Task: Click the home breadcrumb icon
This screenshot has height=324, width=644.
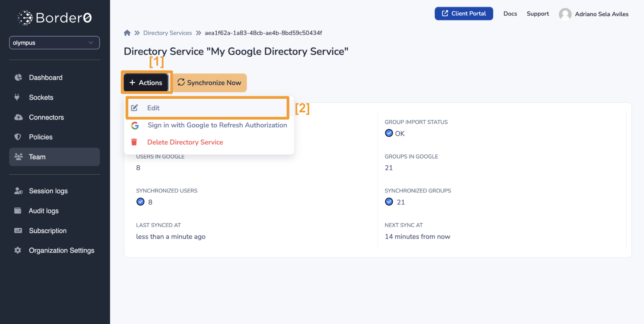Action: tap(127, 32)
